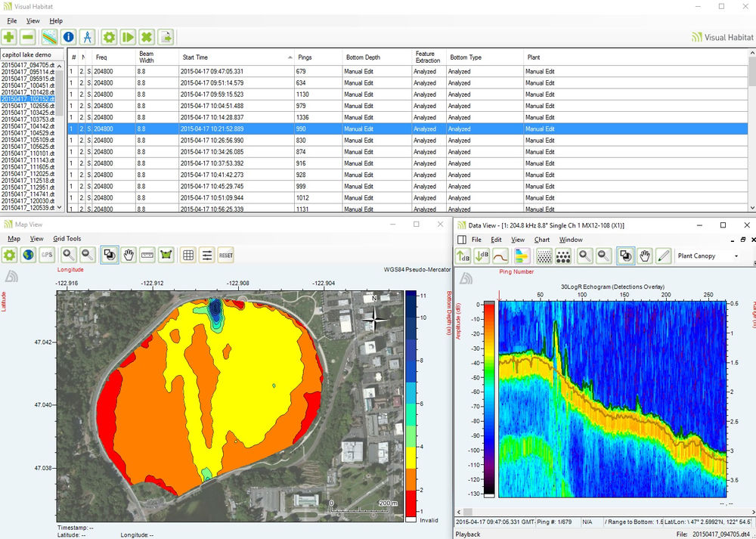Viewport: 756px width, 539px height.
Task: Expand the Grid Tools menu in Map View
Action: click(x=67, y=238)
